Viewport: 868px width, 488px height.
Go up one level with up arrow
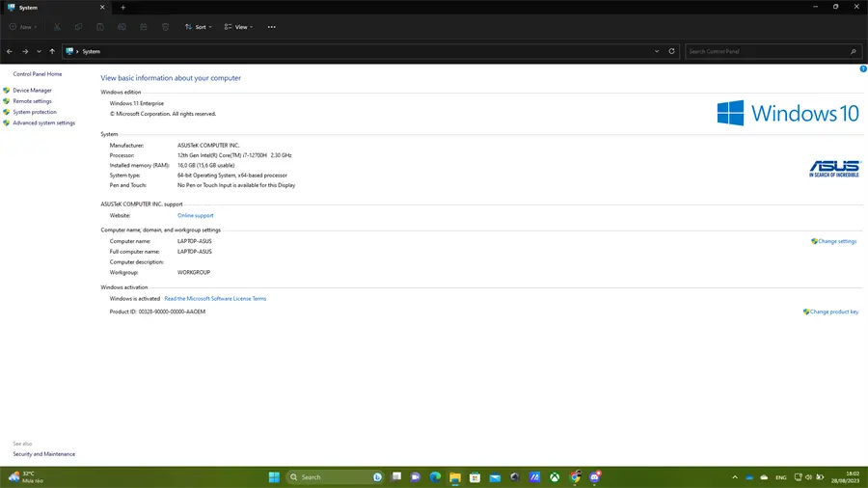pyautogui.click(x=52, y=51)
